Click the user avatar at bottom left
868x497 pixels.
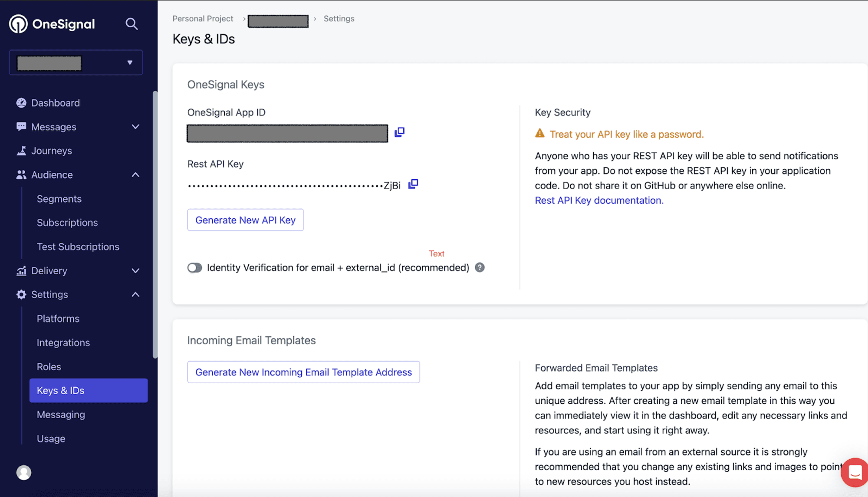[23, 472]
